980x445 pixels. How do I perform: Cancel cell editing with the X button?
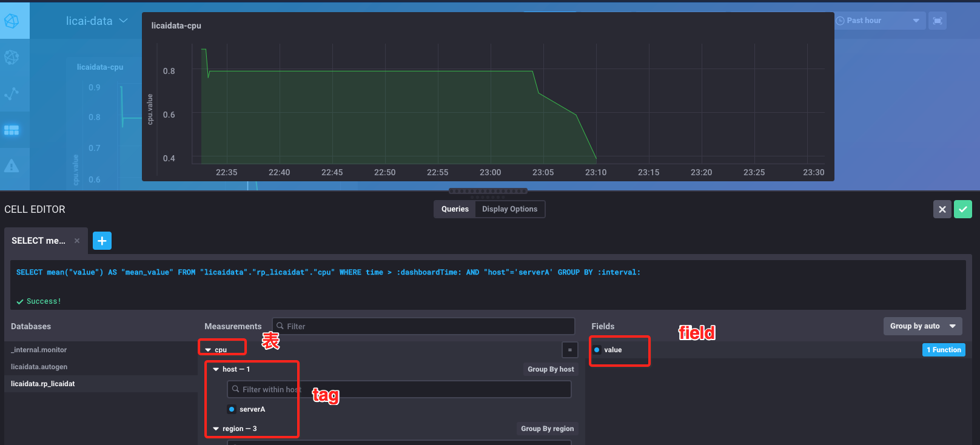click(x=942, y=209)
